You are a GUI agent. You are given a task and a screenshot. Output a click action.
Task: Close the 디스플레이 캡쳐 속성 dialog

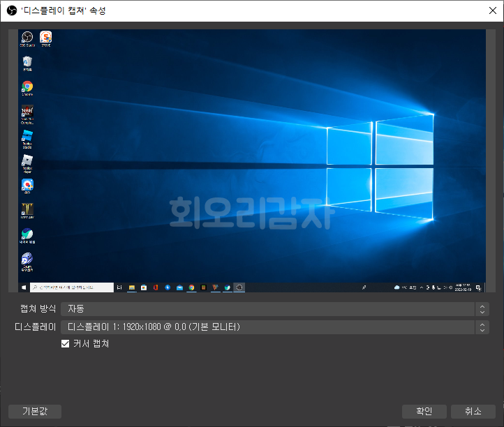tap(492, 10)
